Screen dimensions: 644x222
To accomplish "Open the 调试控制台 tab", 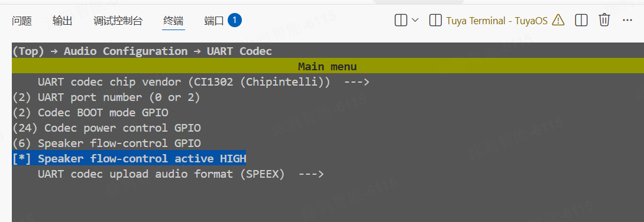I will 118,21.
